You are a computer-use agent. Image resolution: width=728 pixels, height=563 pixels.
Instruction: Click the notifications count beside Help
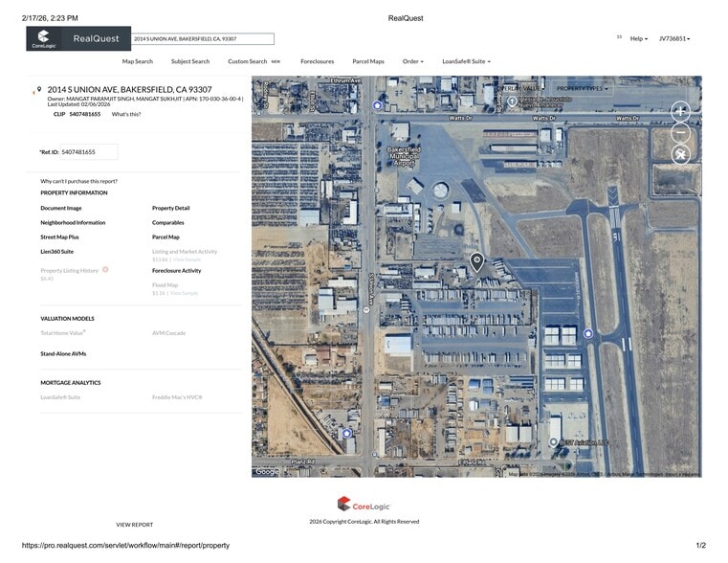coord(619,36)
